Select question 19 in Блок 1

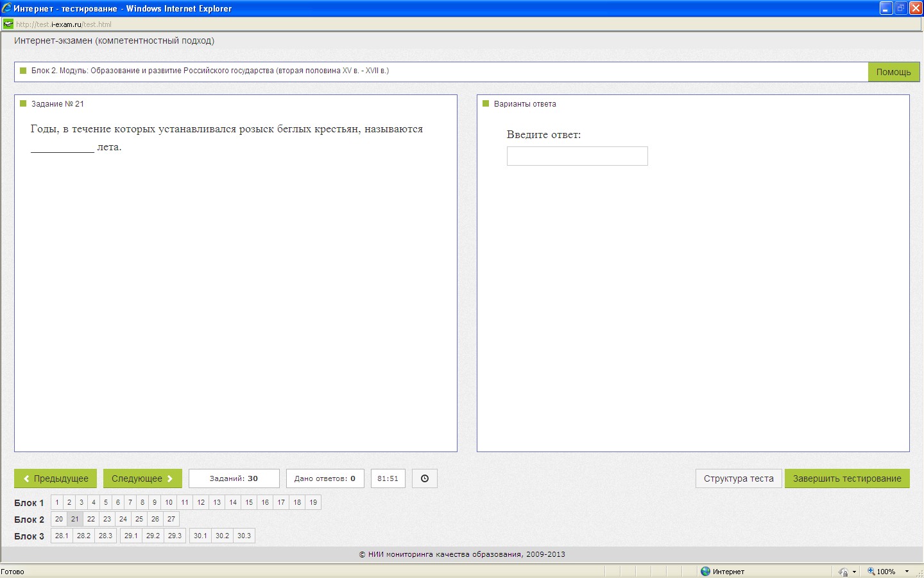[x=313, y=502]
